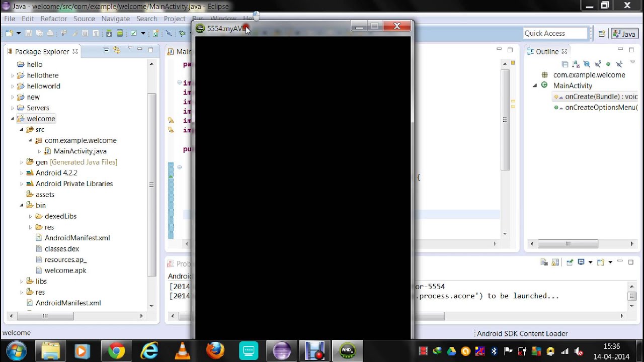Toggle Hide Fields in Outline toolbar
The image size is (644, 362).
coord(587,64)
